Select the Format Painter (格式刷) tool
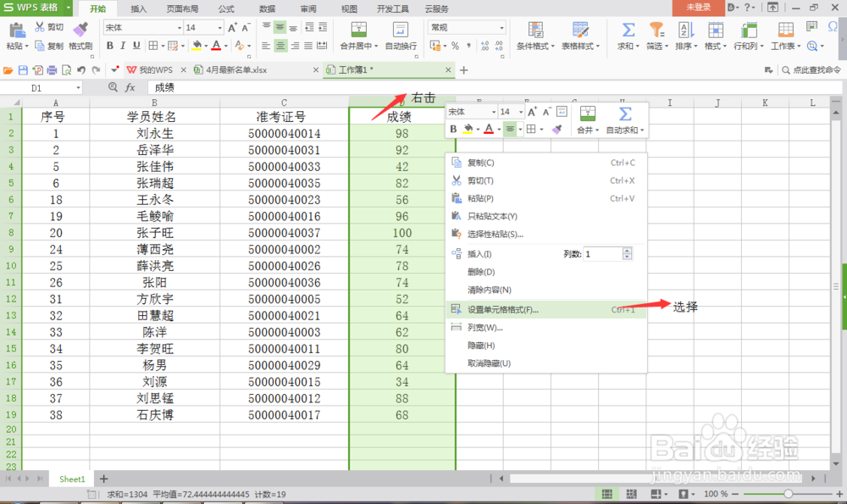 pyautogui.click(x=80, y=36)
